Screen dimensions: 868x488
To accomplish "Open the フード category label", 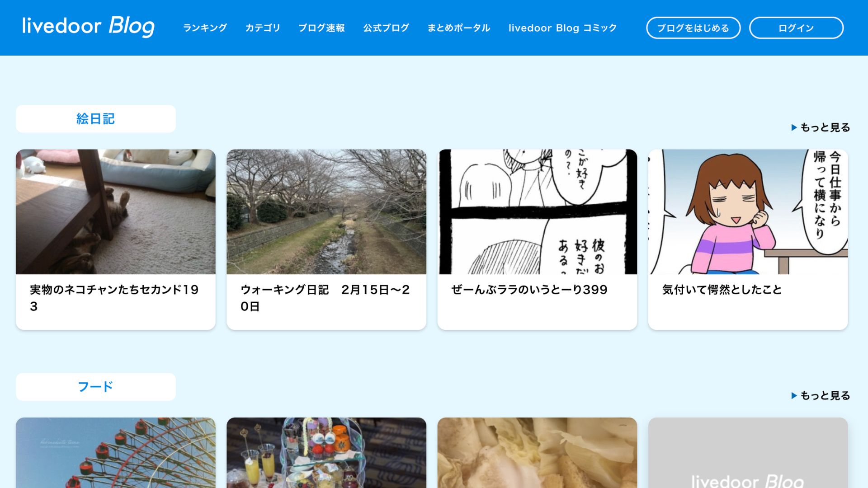I will (x=95, y=387).
